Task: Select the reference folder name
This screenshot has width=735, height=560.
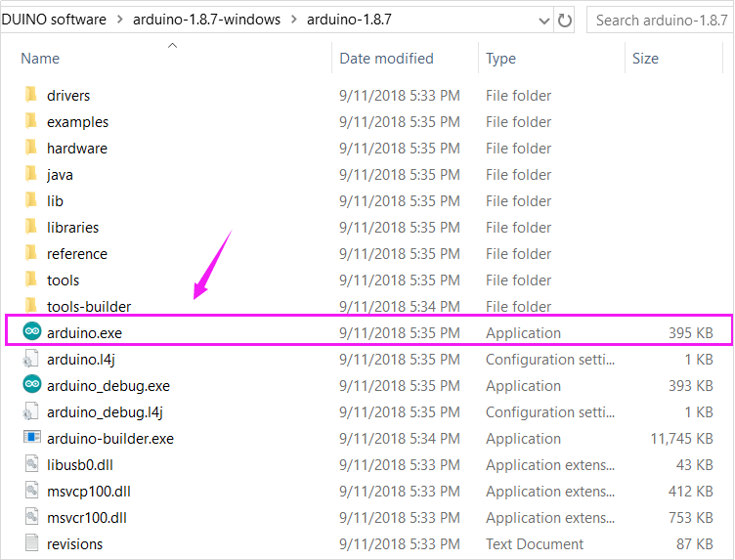Action: (77, 254)
